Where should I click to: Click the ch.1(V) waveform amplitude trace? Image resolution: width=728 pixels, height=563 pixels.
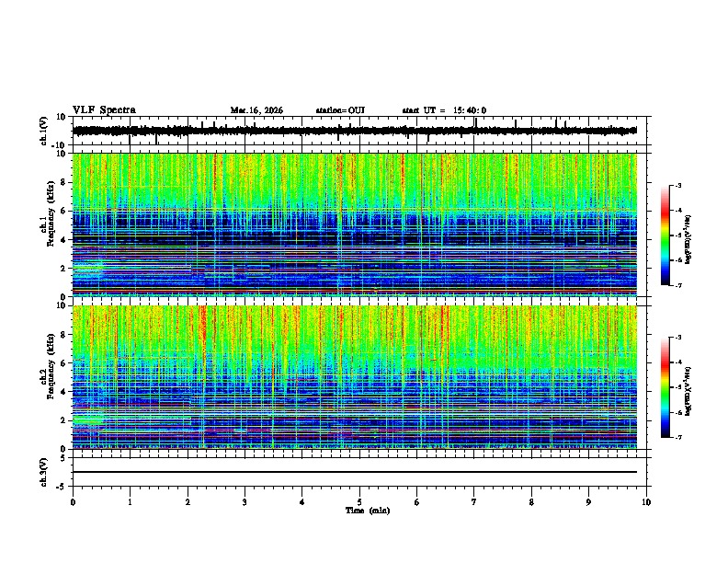click(x=355, y=131)
